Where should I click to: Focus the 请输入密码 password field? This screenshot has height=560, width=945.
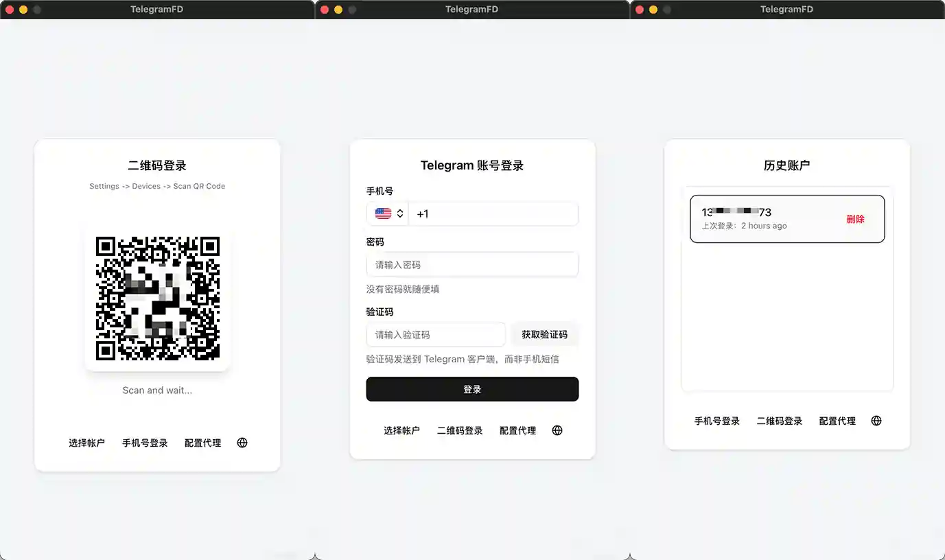472,264
